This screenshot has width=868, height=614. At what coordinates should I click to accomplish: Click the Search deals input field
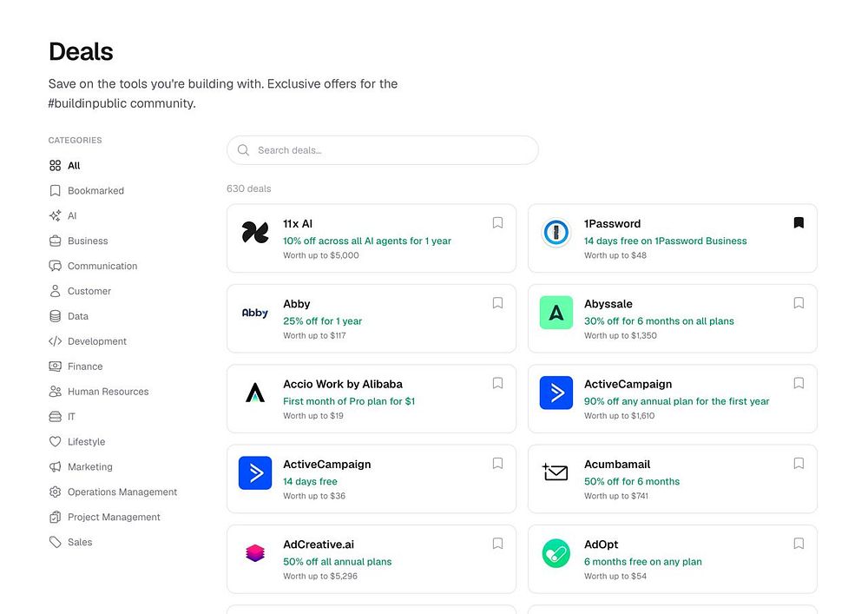pos(383,150)
